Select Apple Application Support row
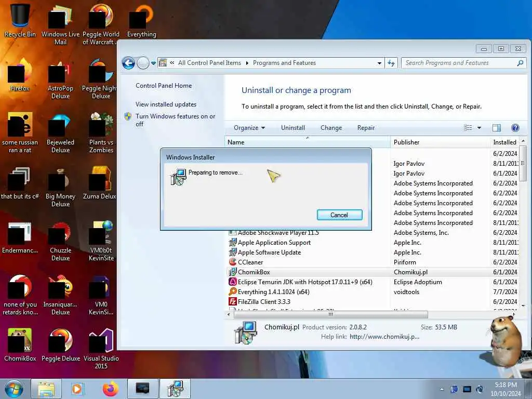The image size is (532, 399). [x=372, y=243]
